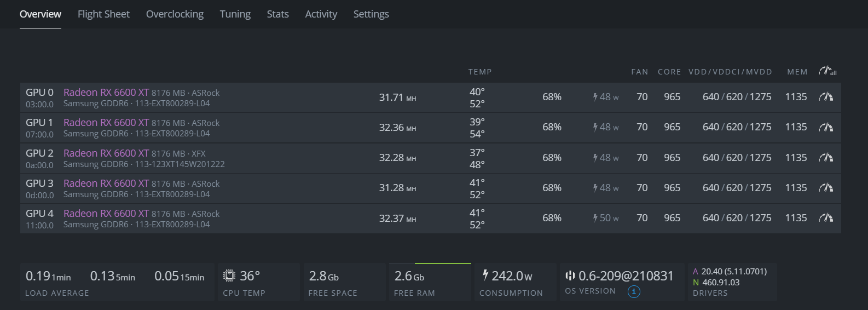This screenshot has height=310, width=868.
Task: Go to the Tuning tab
Action: pos(235,14)
